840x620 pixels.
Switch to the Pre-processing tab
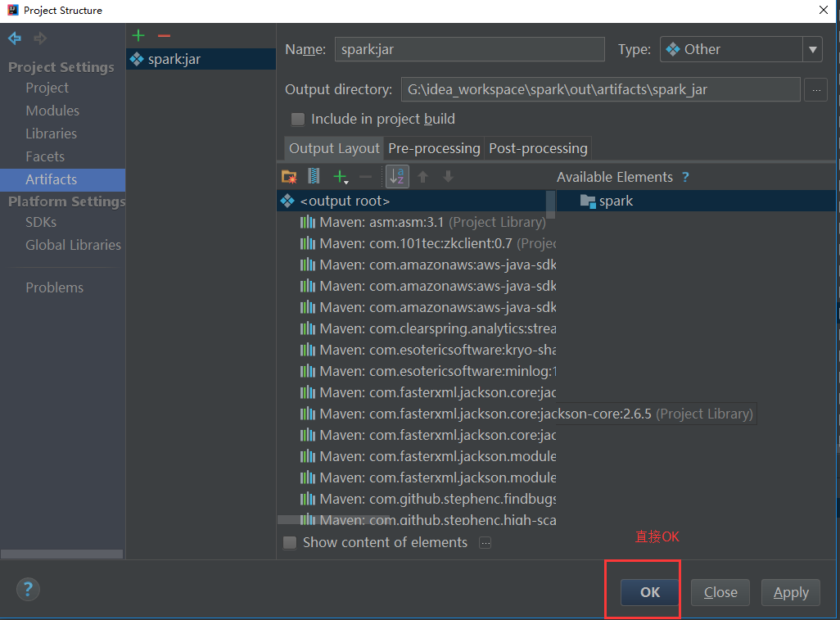pos(434,148)
